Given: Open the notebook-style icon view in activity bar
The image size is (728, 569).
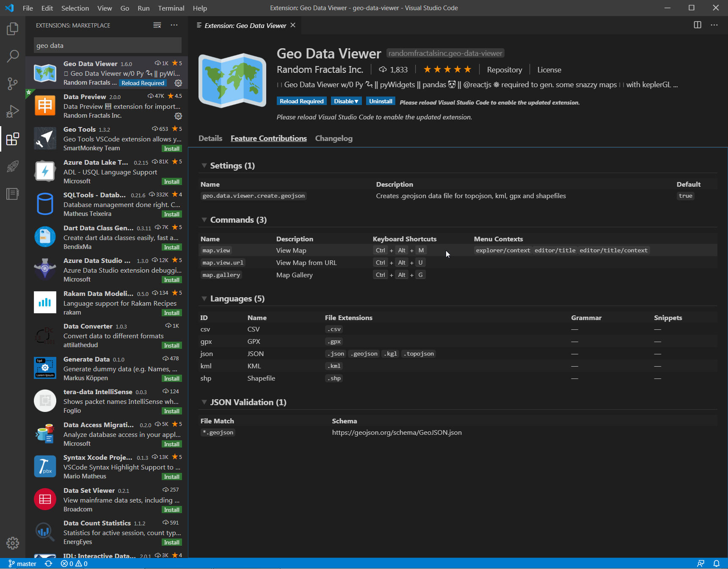Looking at the screenshot, I should point(13,193).
